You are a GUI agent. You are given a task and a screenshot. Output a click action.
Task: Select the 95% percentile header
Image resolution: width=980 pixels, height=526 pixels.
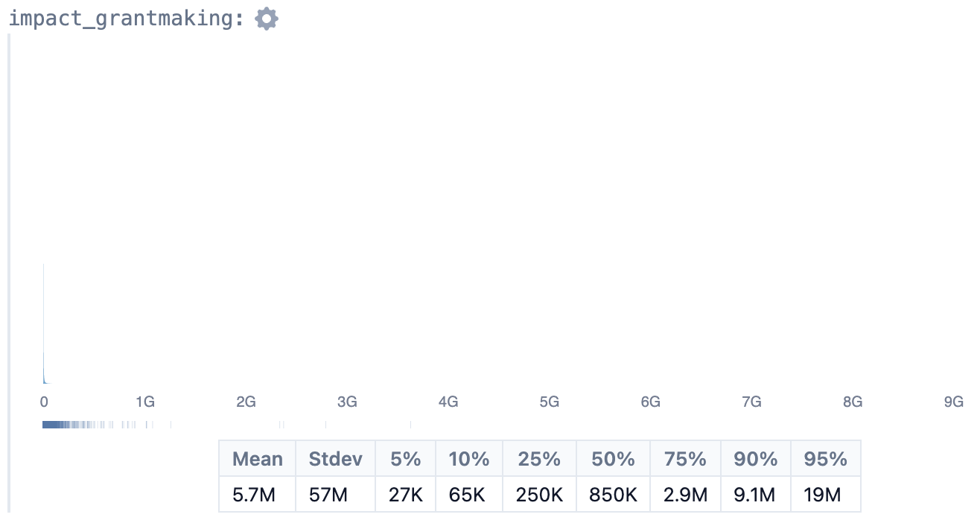point(826,459)
